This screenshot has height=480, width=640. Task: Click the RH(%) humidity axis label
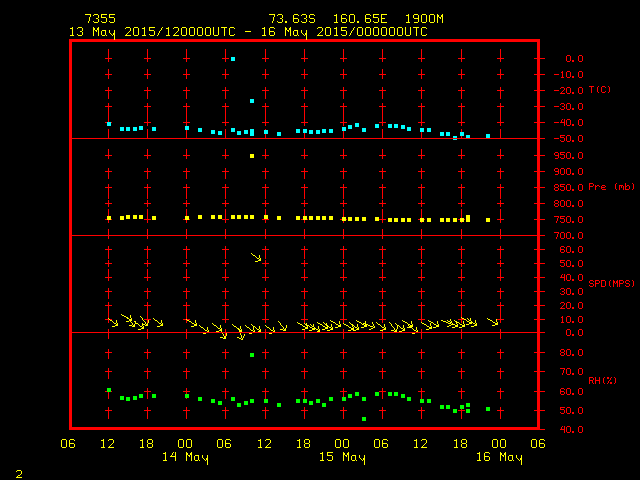point(601,381)
